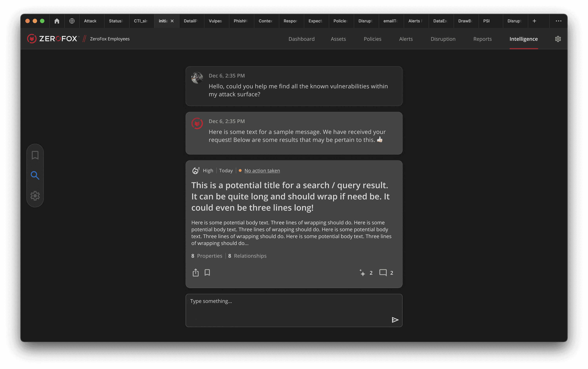Open the left sidebar gear settings
Image resolution: width=588 pixels, height=369 pixels.
pos(35,196)
